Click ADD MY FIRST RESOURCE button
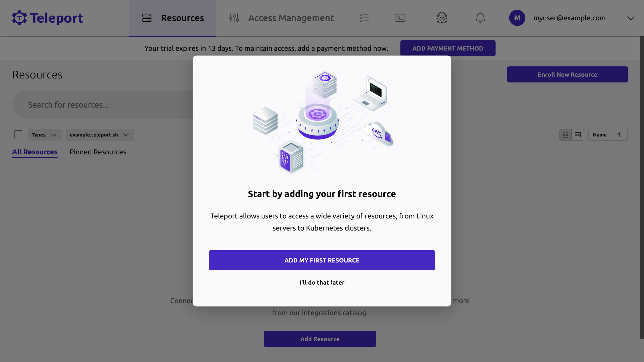 click(x=322, y=260)
